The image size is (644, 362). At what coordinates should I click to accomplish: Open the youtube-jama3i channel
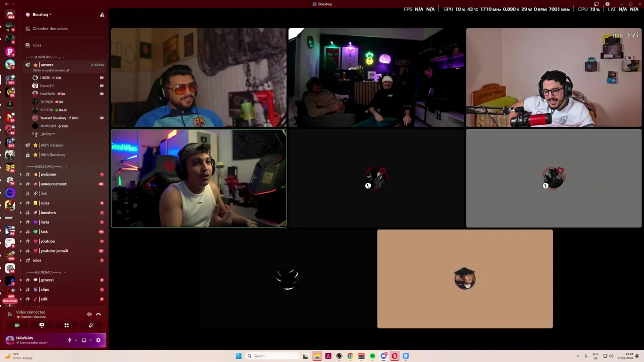click(64, 251)
